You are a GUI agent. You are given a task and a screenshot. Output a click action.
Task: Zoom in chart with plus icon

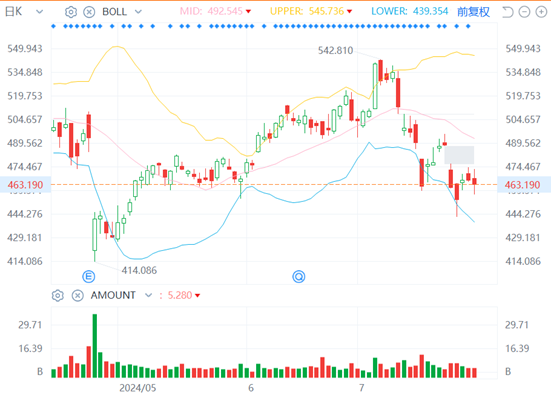point(541,12)
